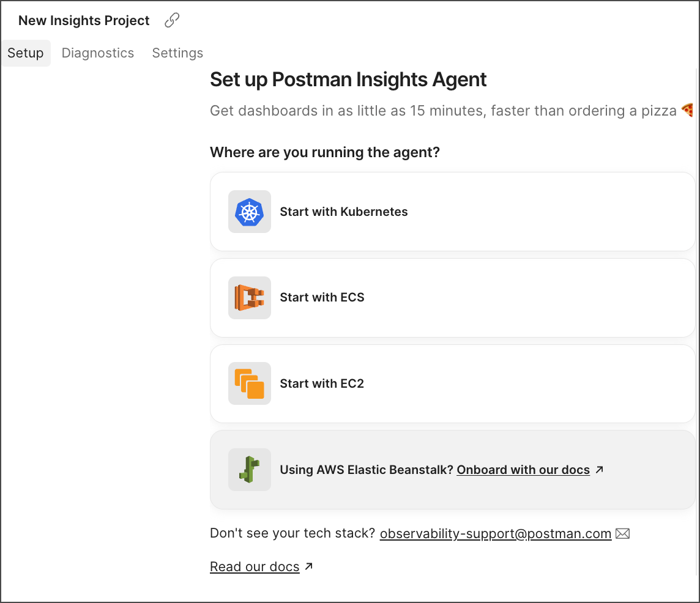Image resolution: width=700 pixels, height=603 pixels.
Task: Click the Using AWS Elastic Beanstalk text
Action: (x=366, y=470)
